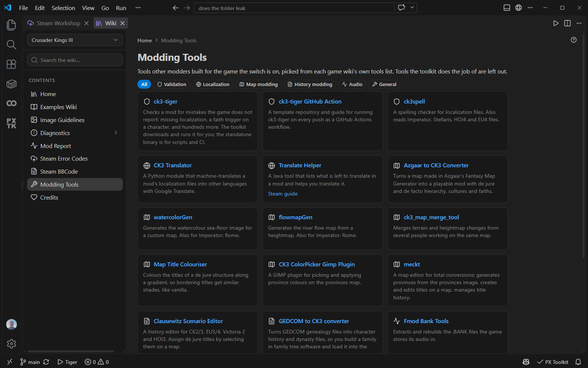
Task: Open the watercolorGen tool link
Action: [x=173, y=217]
